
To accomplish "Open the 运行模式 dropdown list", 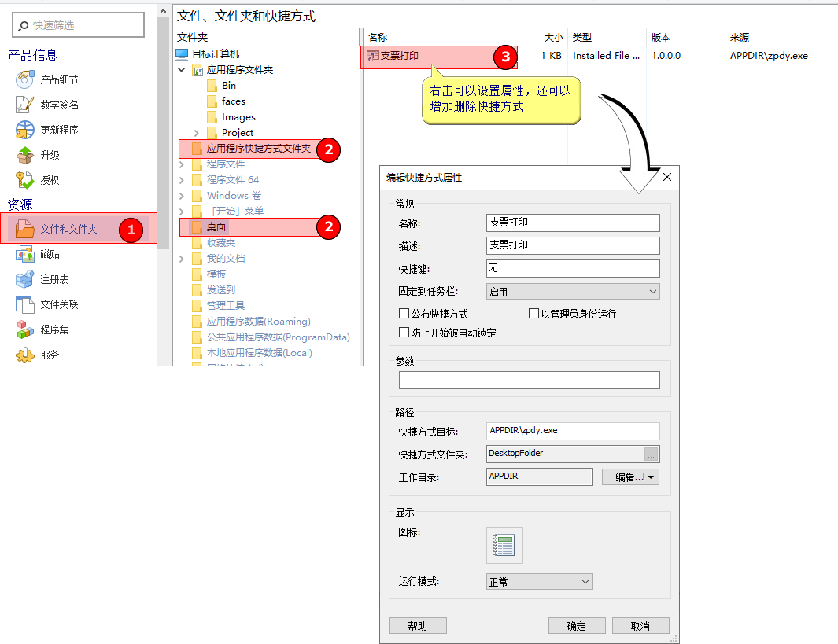I will point(539,582).
